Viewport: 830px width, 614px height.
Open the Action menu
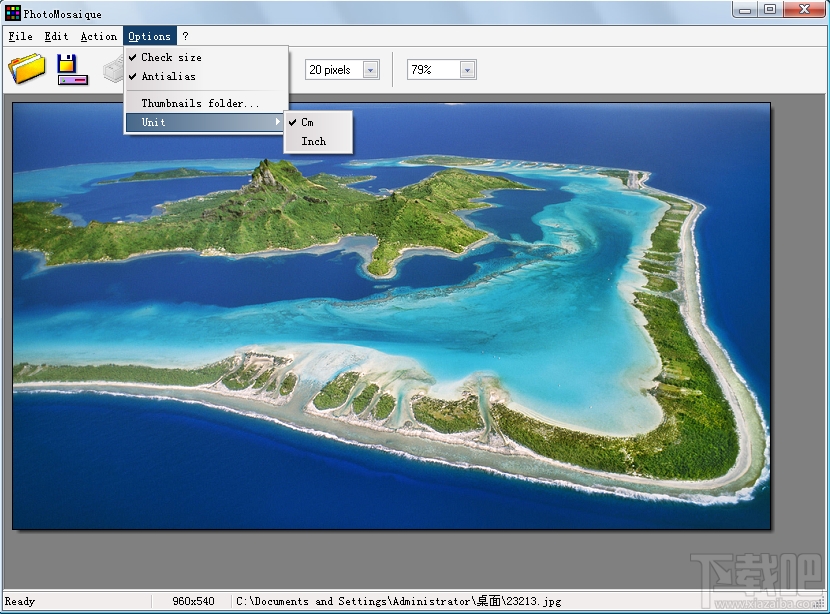tap(98, 37)
